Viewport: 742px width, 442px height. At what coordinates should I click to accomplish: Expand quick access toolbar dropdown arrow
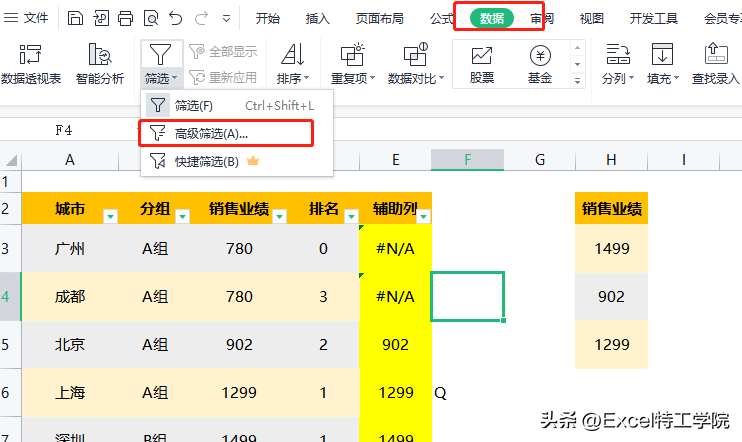pos(227,19)
